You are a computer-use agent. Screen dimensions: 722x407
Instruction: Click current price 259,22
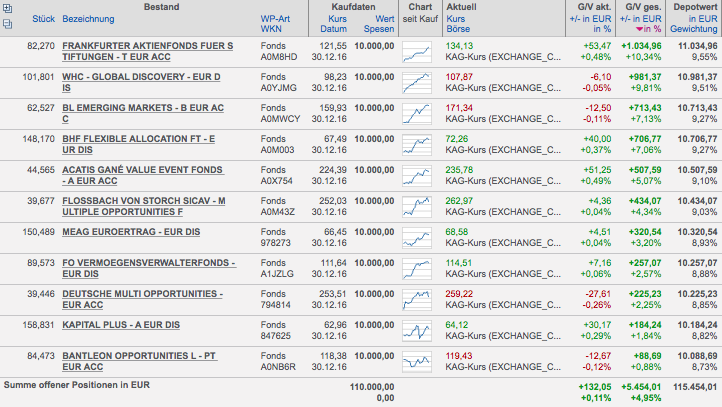click(459, 294)
